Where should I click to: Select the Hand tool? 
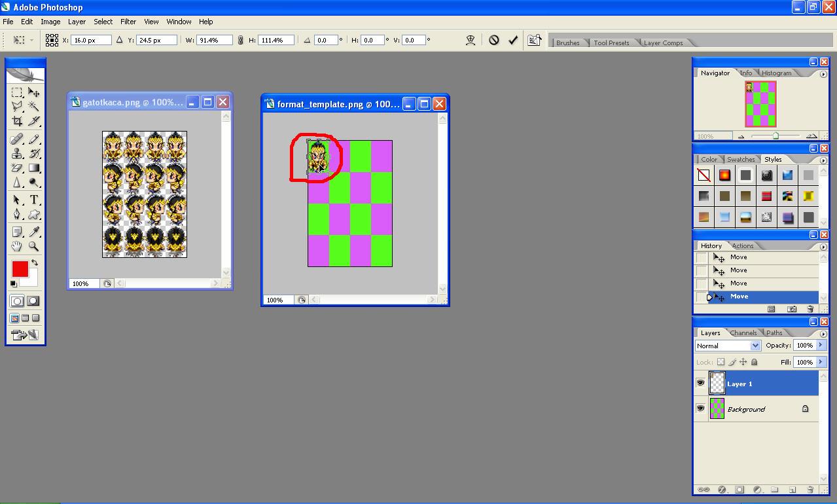point(17,246)
